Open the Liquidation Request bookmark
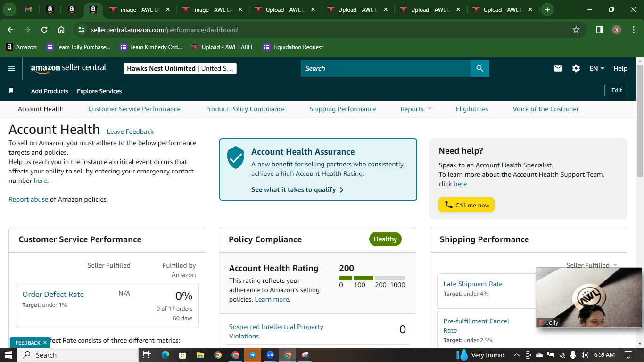Screen dimensions: 644x362 (293, 47)
